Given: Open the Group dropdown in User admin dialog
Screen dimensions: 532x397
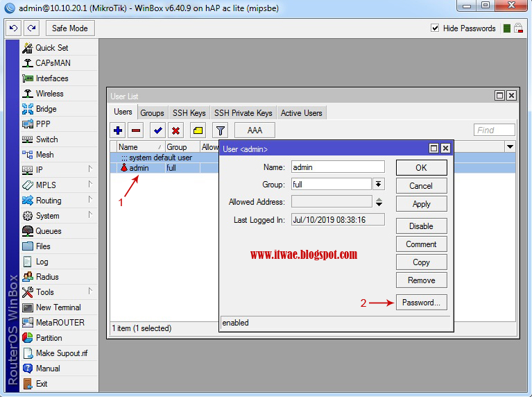Looking at the screenshot, I should pyautogui.click(x=378, y=184).
